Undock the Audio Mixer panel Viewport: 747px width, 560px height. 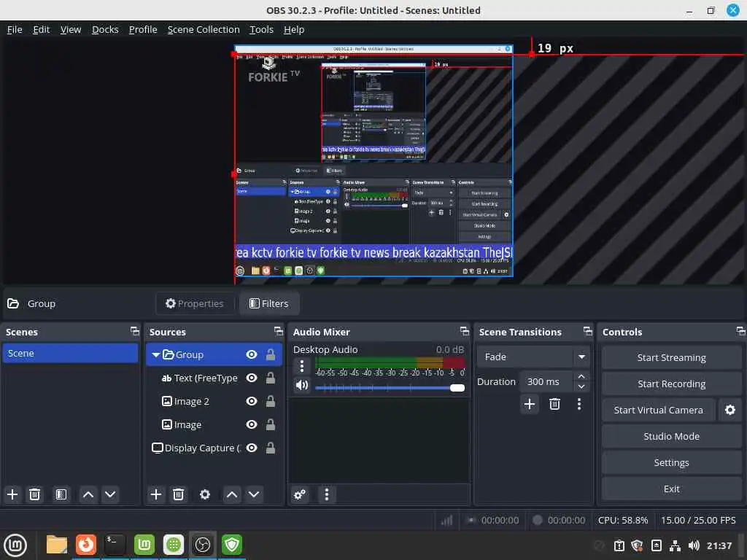(465, 331)
